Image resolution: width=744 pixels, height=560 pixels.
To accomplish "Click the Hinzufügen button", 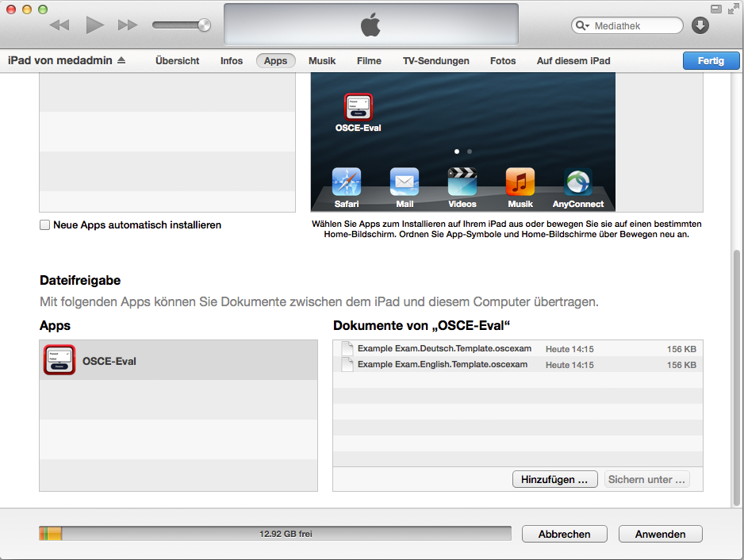I will tap(554, 479).
